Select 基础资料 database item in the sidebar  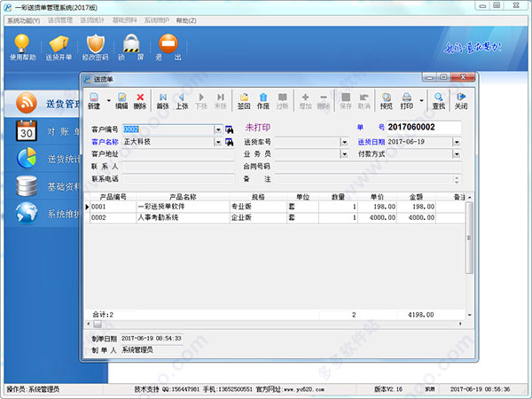(x=43, y=186)
